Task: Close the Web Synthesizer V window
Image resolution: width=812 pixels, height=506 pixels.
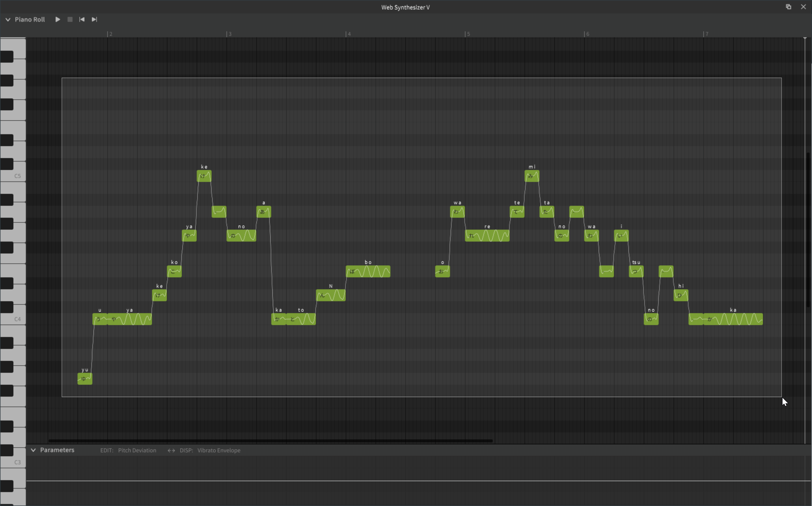Action: [x=803, y=7]
